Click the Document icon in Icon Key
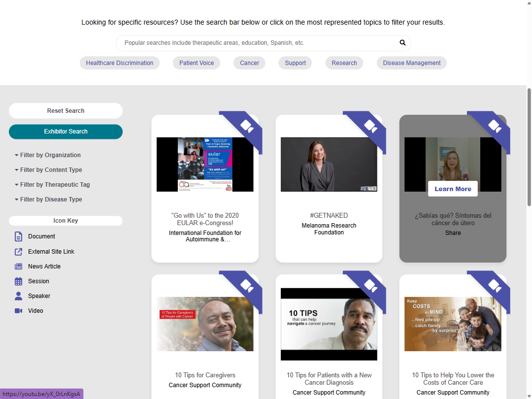Image resolution: width=532 pixels, height=399 pixels. (x=19, y=237)
